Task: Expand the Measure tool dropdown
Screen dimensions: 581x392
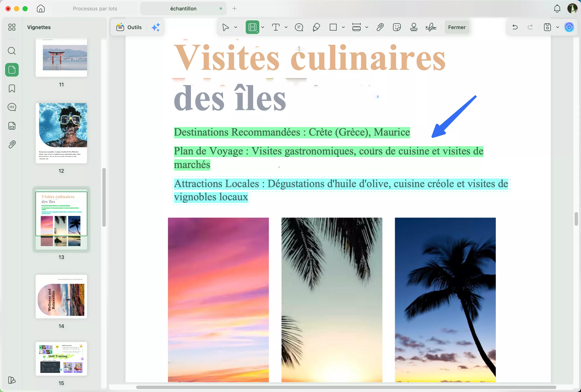Action: [367, 27]
